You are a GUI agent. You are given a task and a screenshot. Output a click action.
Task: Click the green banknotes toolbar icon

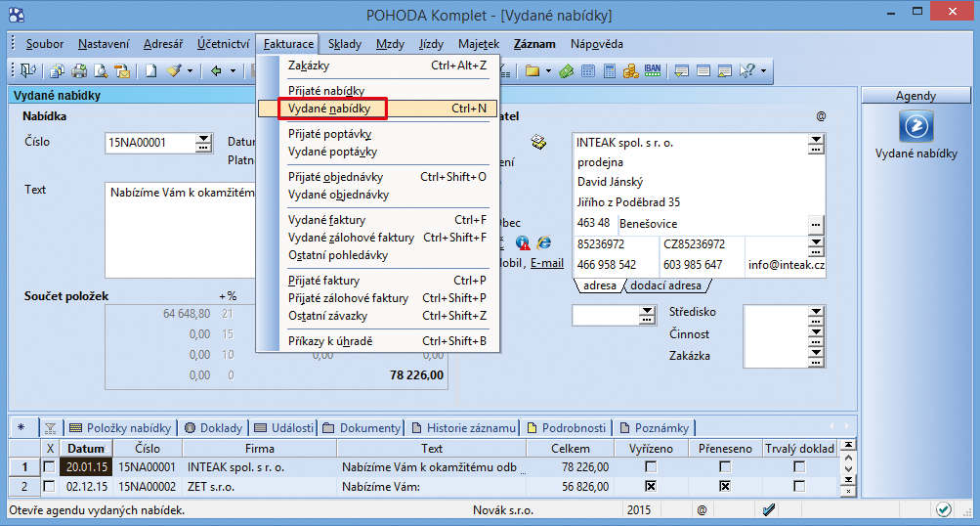(x=567, y=71)
